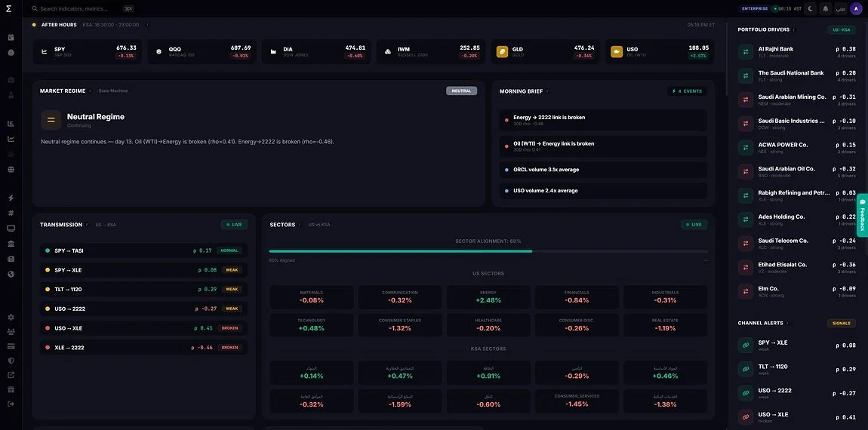The height and width of the screenshot is (430, 868).
Task: Open the bank building sidebar icon
Action: [11, 244]
